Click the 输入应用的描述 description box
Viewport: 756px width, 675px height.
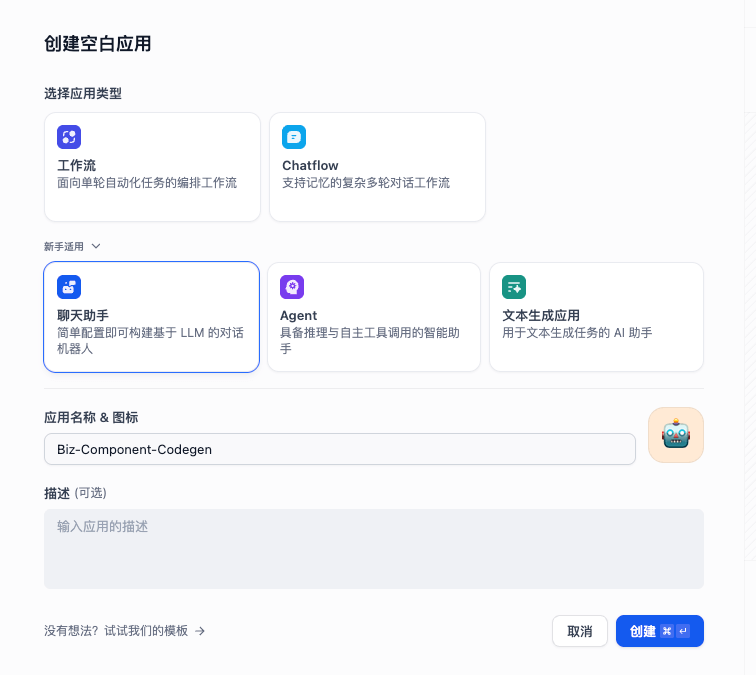[x=374, y=549]
